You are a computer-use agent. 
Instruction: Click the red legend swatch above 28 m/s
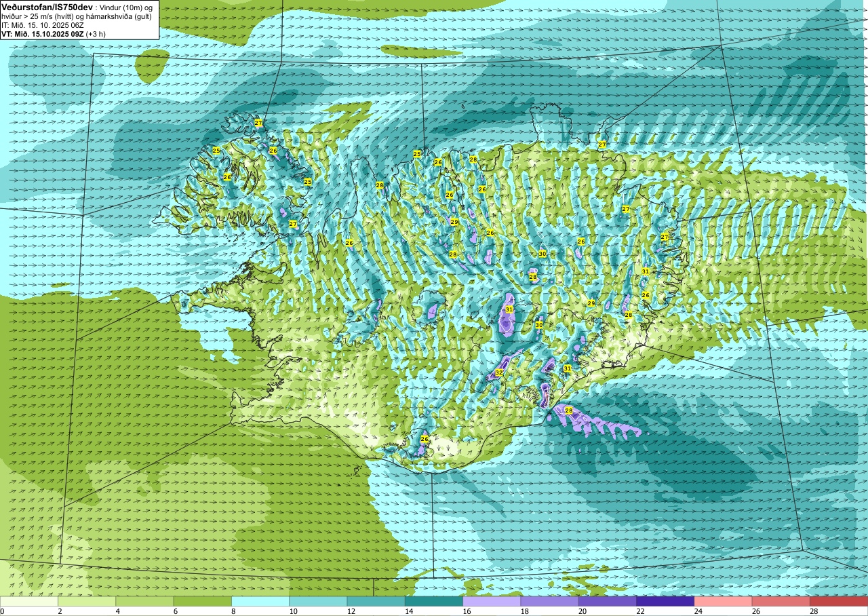(x=839, y=601)
